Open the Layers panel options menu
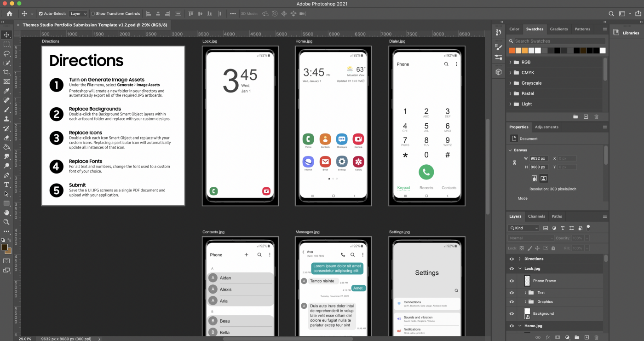This screenshot has height=341, width=644. click(604, 216)
